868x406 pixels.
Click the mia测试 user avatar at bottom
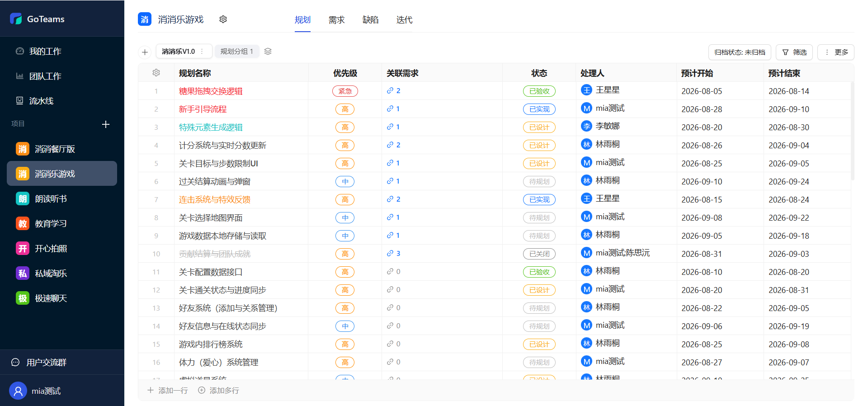click(x=18, y=391)
